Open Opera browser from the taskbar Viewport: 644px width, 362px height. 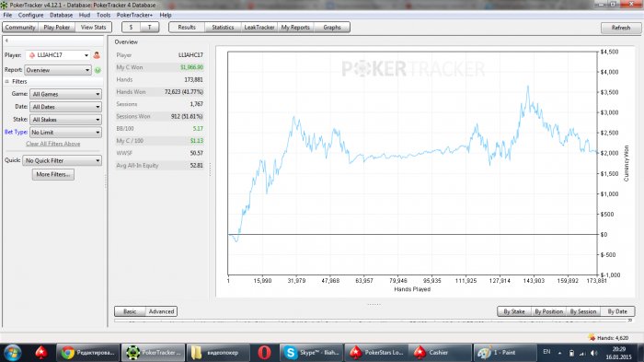tap(264, 353)
